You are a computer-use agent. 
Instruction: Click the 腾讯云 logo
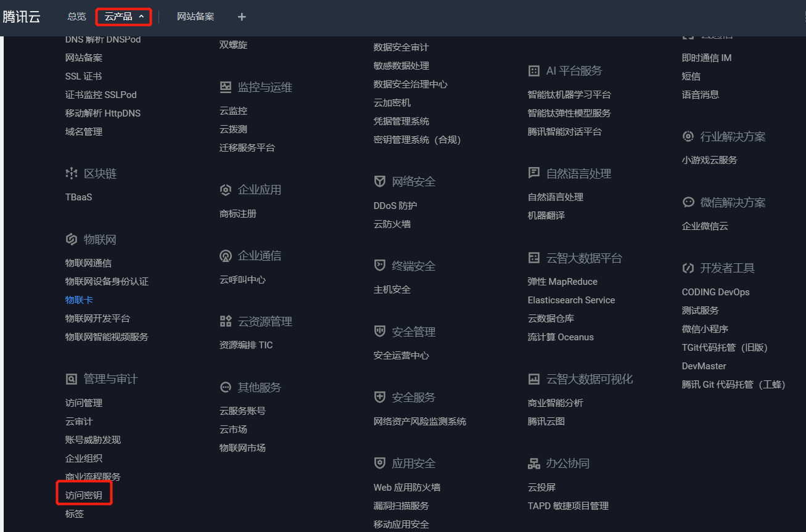coord(22,17)
